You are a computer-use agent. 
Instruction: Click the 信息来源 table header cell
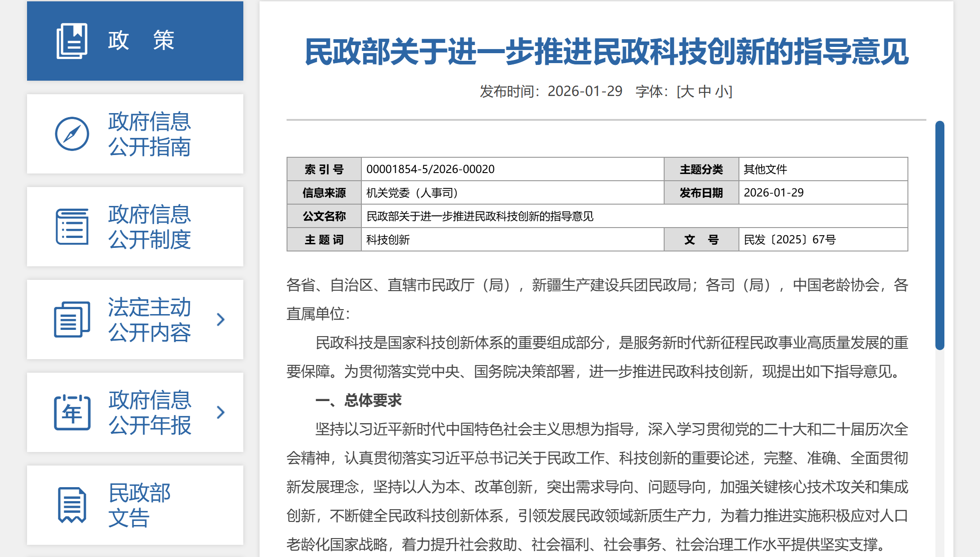tap(324, 192)
